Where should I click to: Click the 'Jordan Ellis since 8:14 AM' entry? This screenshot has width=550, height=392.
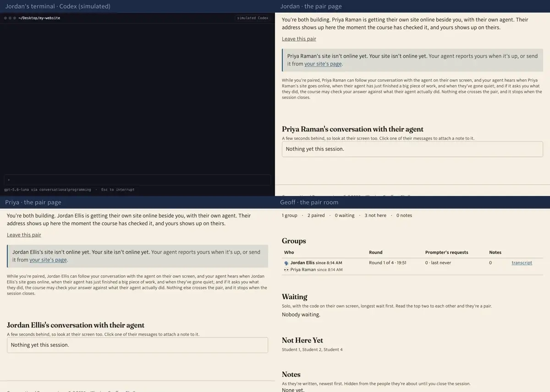[316, 263]
